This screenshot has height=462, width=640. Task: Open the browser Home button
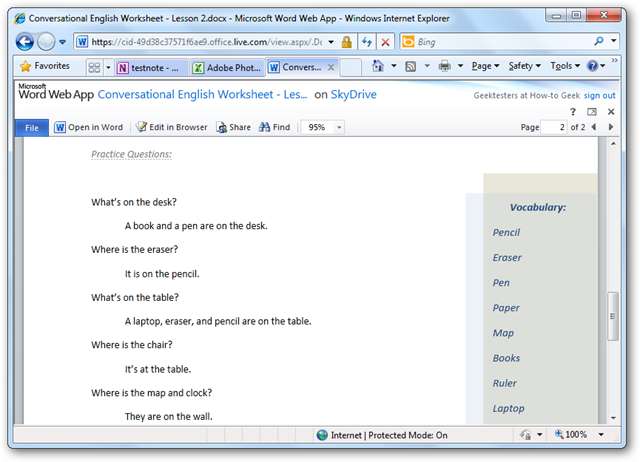pos(378,67)
